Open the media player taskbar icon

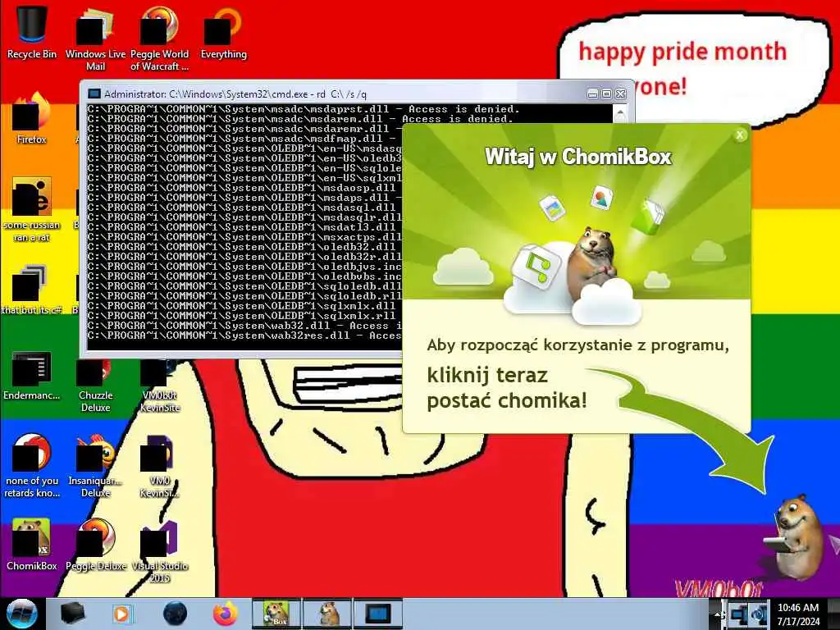(x=121, y=614)
